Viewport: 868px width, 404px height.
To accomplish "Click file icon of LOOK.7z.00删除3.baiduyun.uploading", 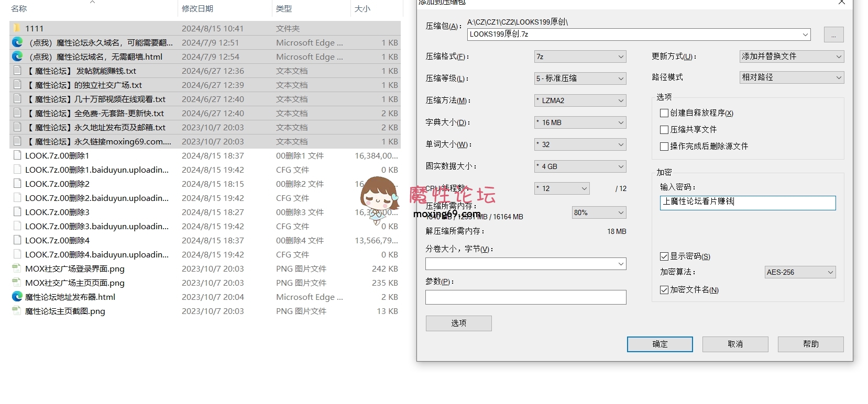I will [17, 226].
